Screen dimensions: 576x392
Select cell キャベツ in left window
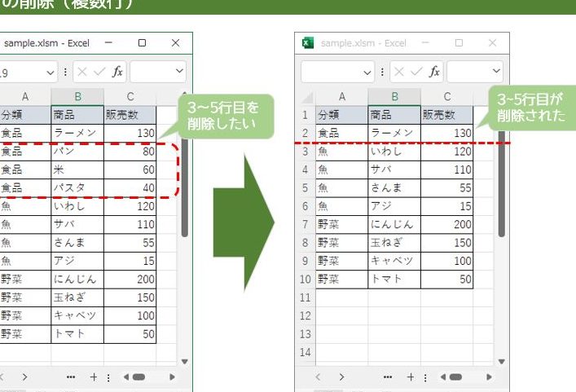tap(77, 316)
